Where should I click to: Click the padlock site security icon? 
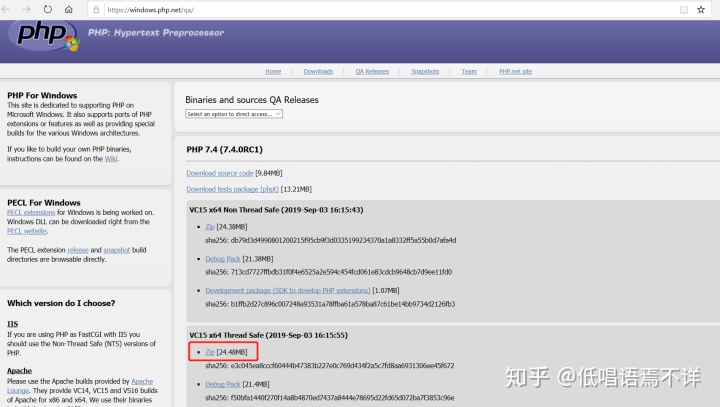coord(96,10)
